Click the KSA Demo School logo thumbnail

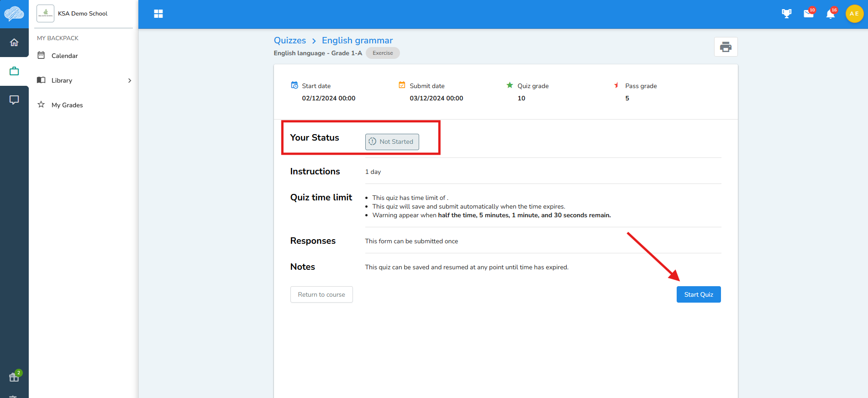45,14
